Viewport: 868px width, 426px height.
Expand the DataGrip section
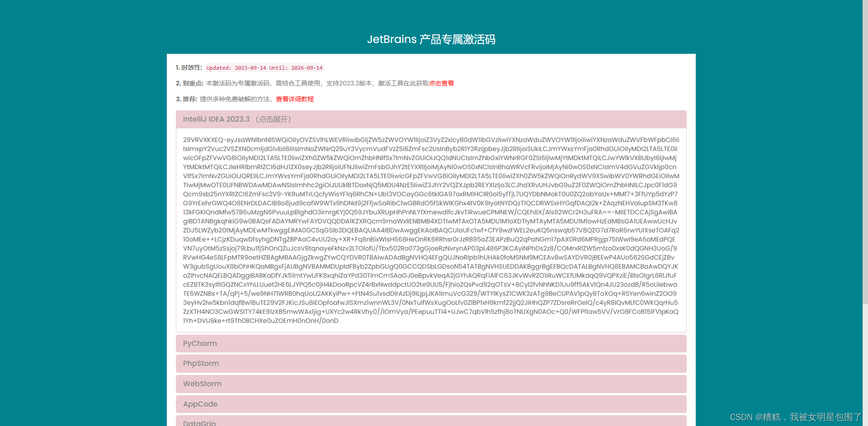431,421
